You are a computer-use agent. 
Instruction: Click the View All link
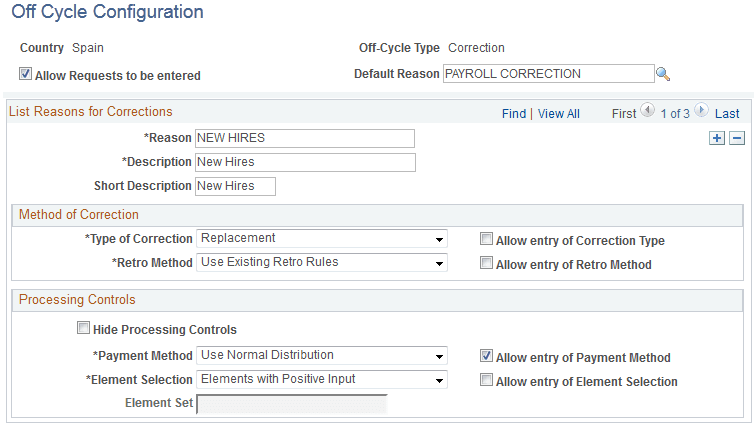point(558,114)
